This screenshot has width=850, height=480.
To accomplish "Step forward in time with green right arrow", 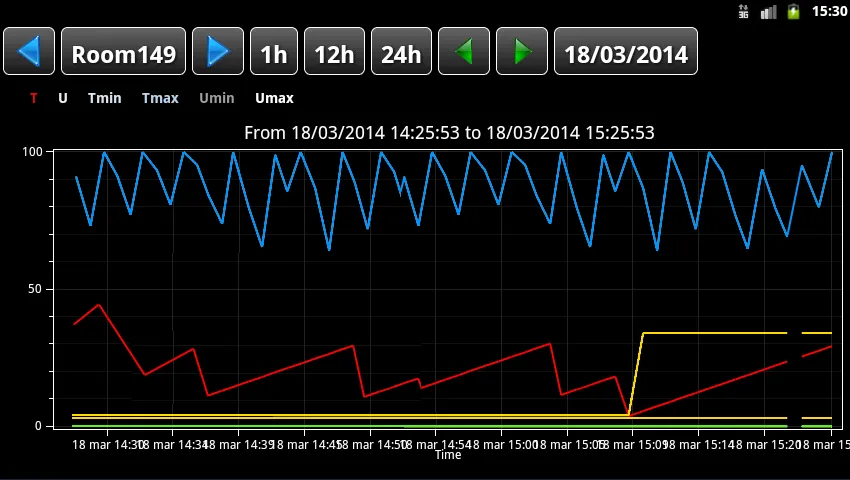I will pyautogui.click(x=522, y=51).
